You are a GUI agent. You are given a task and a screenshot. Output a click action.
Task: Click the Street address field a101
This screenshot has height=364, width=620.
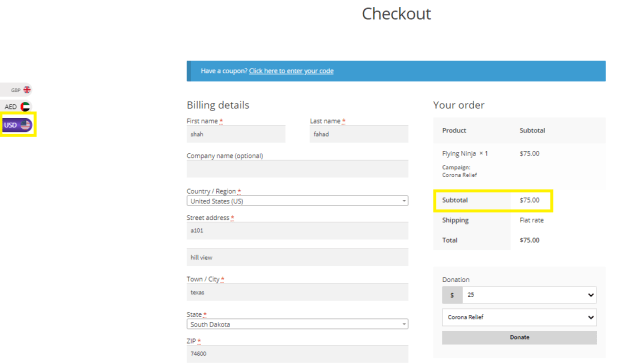pos(297,231)
